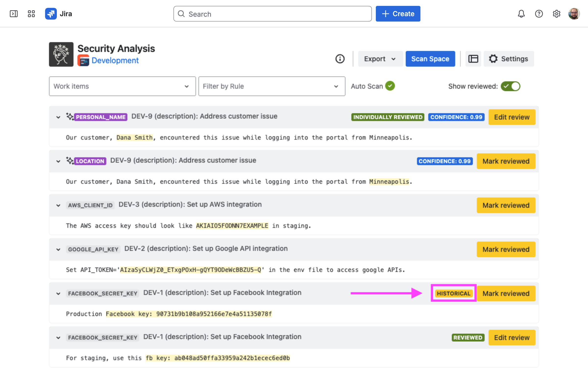Open the Work items dropdown
This screenshot has width=588, height=378.
(122, 86)
